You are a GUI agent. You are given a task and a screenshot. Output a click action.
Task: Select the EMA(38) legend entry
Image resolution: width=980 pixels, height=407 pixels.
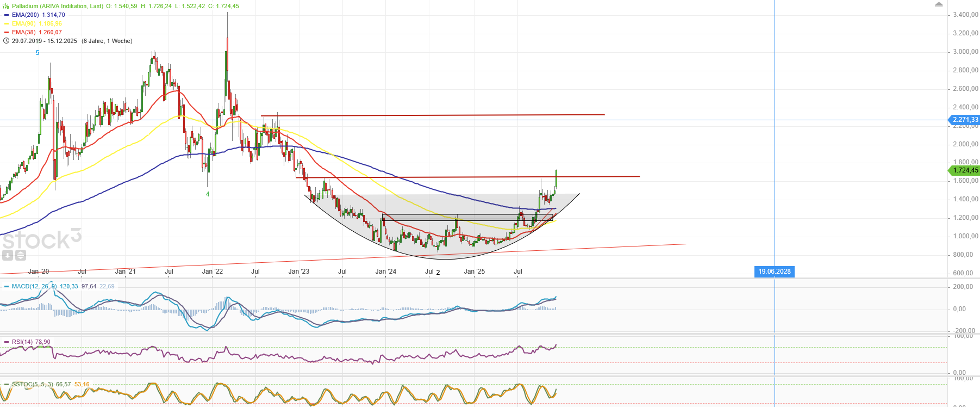[x=23, y=33]
